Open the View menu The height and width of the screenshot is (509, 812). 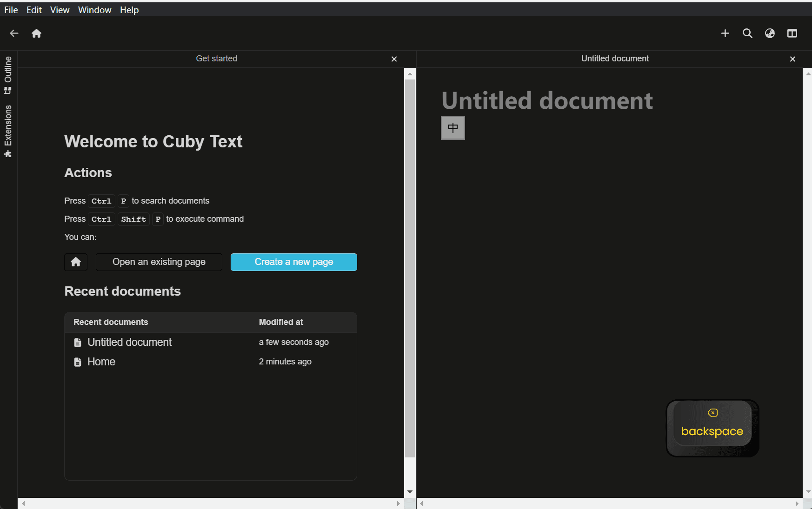[x=60, y=10]
